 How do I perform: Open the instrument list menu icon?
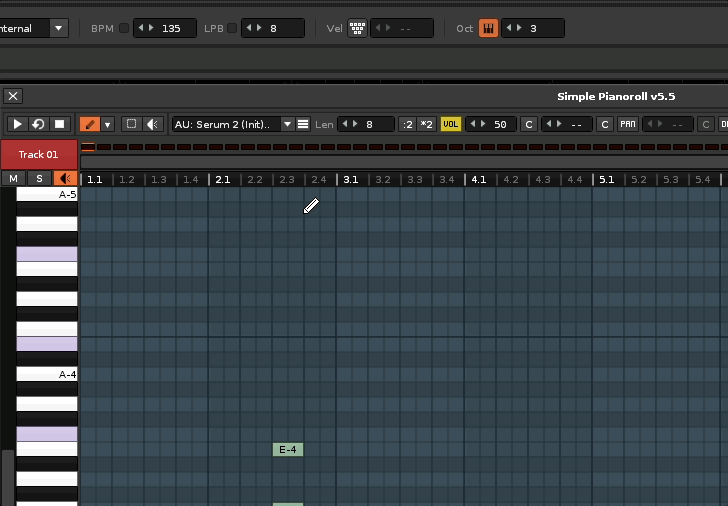click(x=303, y=124)
